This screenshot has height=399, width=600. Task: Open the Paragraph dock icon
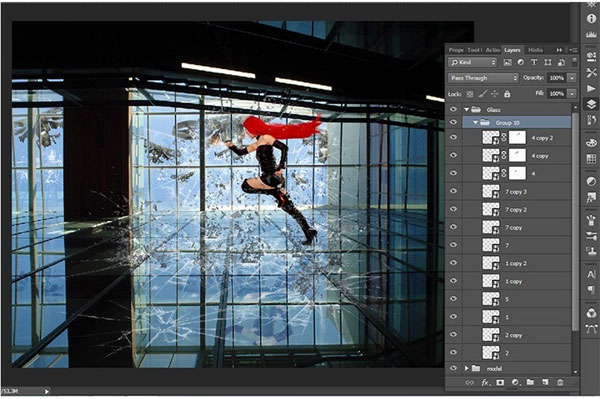click(591, 290)
